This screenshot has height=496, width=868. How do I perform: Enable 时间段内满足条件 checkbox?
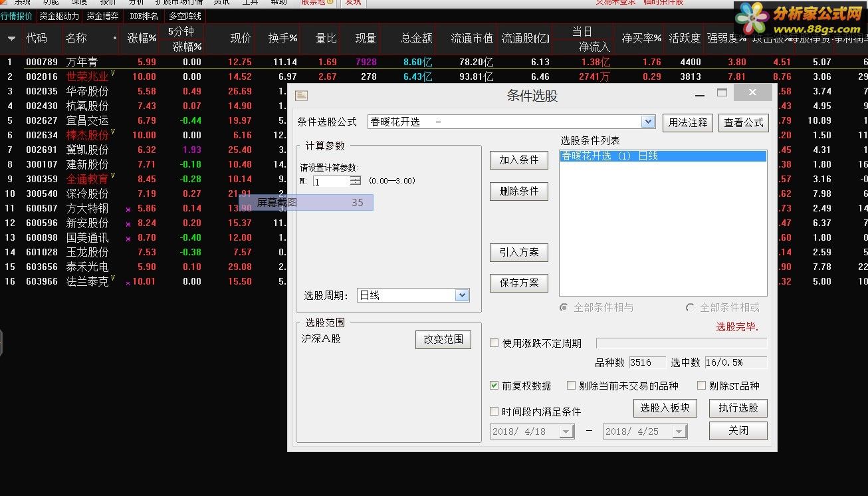click(494, 411)
